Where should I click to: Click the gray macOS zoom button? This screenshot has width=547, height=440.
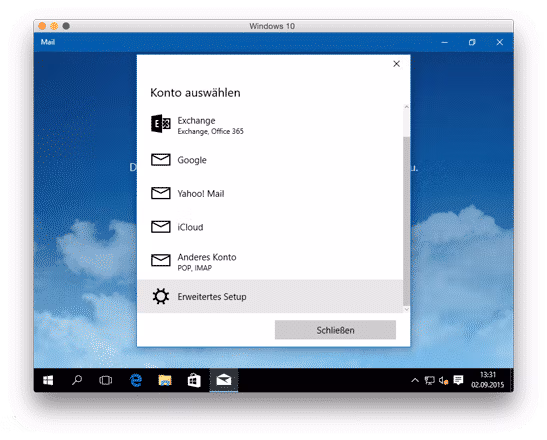click(66, 26)
